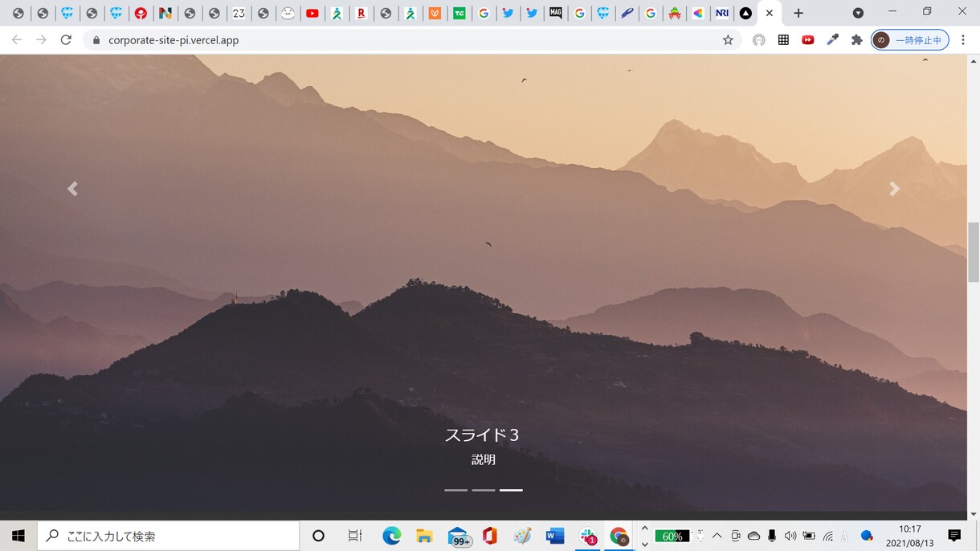980x551 pixels.
Task: Click the 説明 caption text
Action: click(484, 460)
